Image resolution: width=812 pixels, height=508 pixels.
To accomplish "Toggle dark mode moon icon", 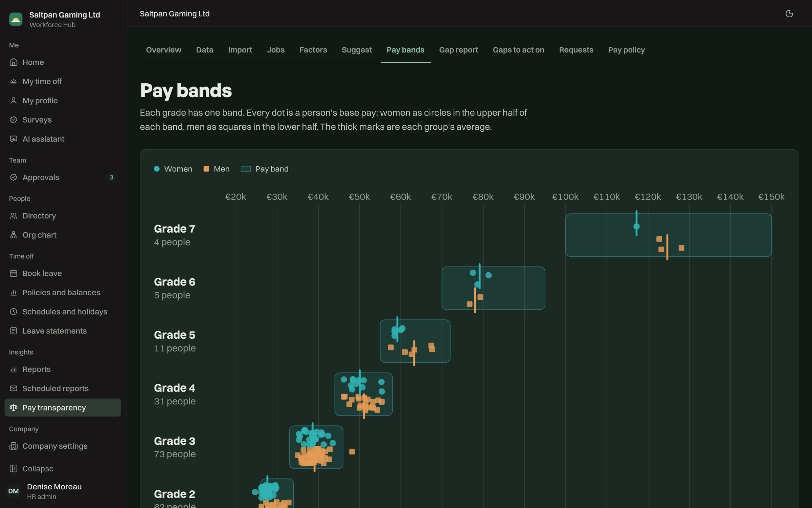I will tap(789, 14).
